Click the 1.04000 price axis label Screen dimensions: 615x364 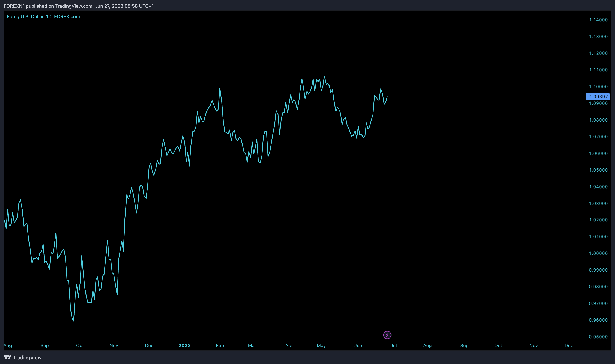pos(598,187)
